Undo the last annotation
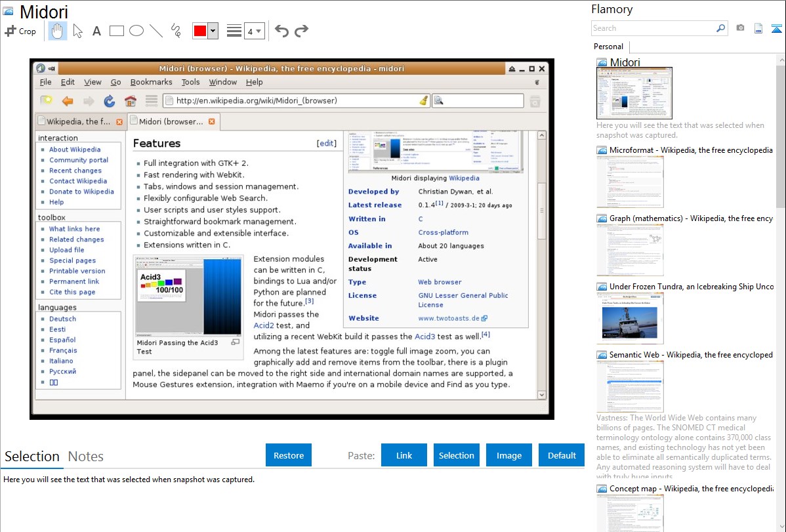 click(x=281, y=31)
